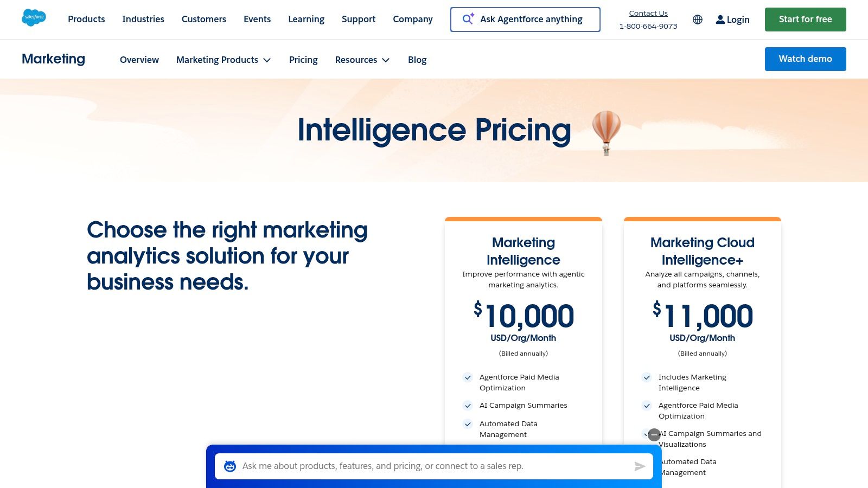868x488 pixels.
Task: Click the Marketing Intelligence card title
Action: (524, 251)
